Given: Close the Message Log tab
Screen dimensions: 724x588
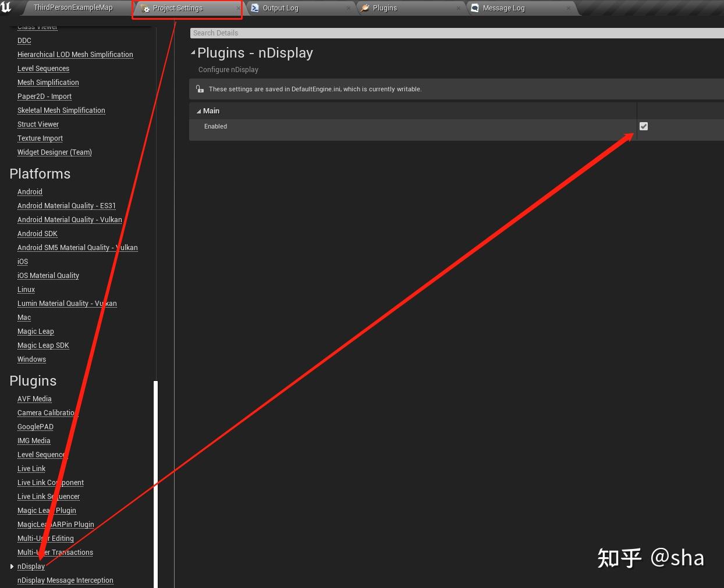Looking at the screenshot, I should click(568, 8).
